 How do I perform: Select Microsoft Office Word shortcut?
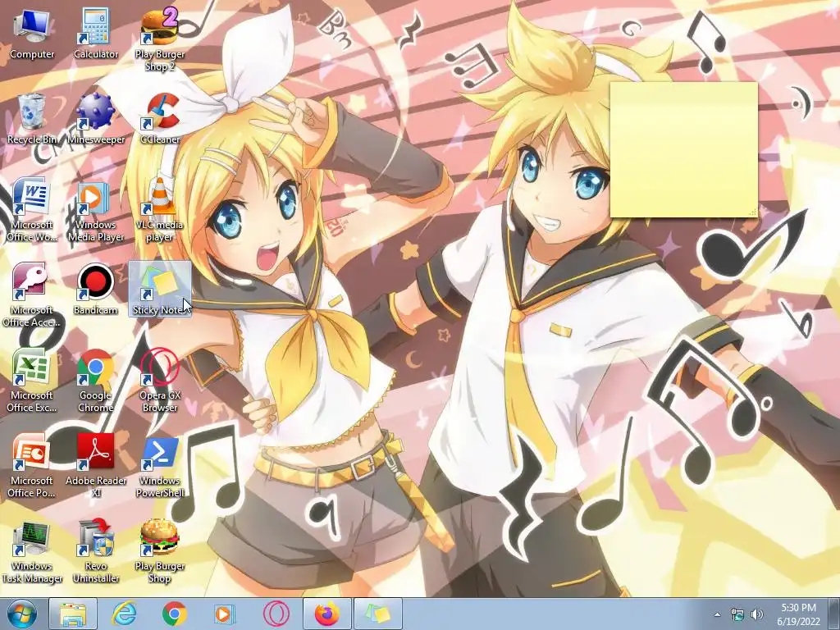(32, 210)
